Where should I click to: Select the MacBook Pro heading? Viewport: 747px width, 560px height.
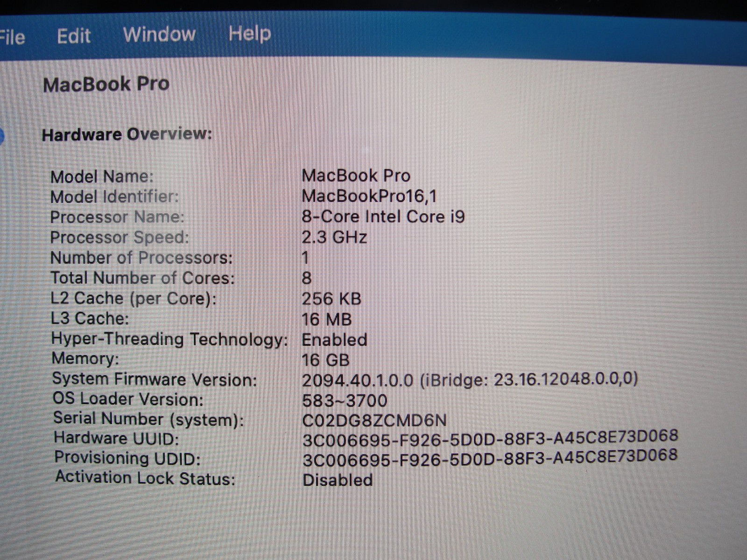pos(106,84)
